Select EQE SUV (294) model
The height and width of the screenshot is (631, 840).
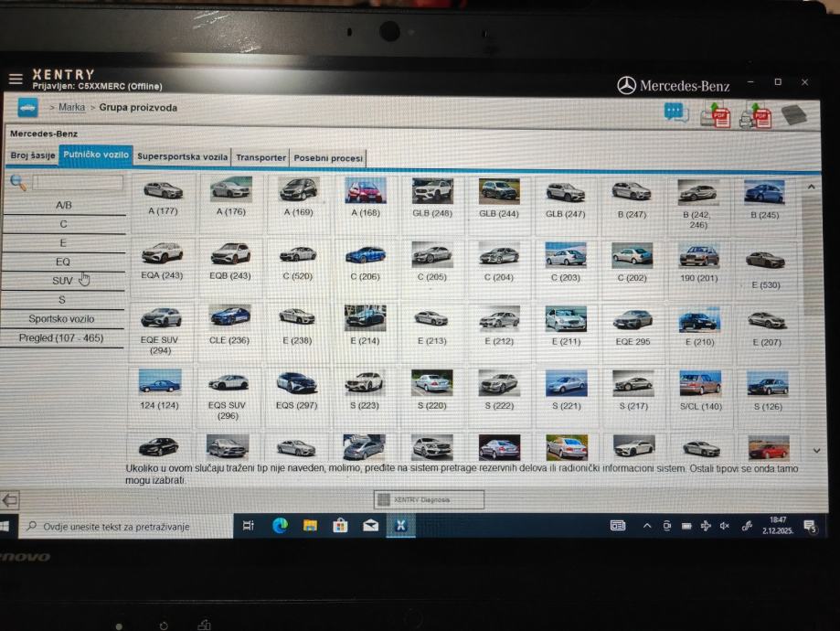click(160, 329)
